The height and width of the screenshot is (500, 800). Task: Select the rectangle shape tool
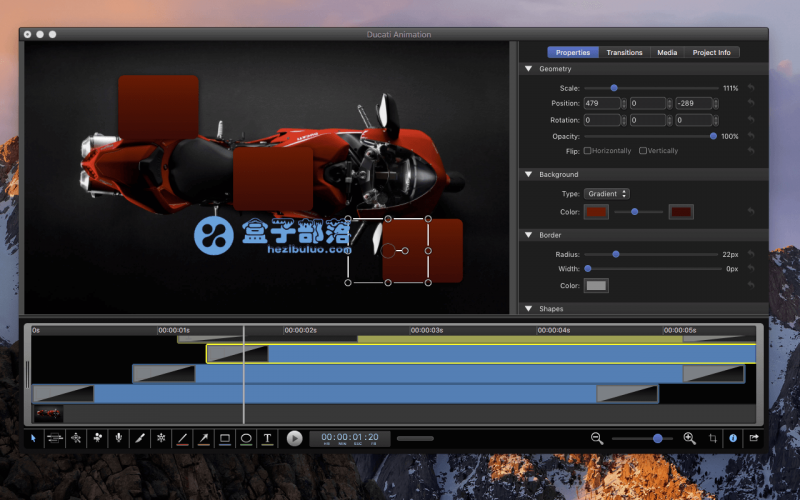pos(224,438)
